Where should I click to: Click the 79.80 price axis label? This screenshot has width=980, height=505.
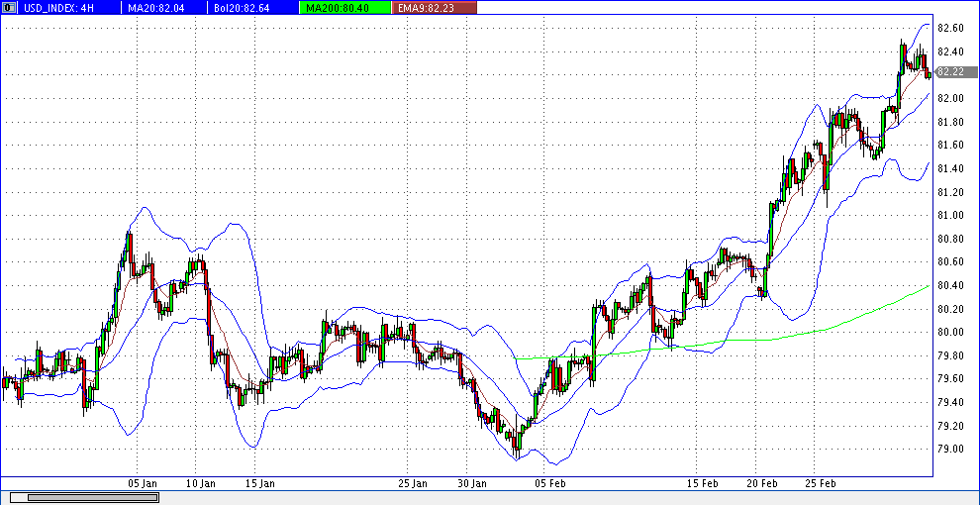pyautogui.click(x=950, y=355)
